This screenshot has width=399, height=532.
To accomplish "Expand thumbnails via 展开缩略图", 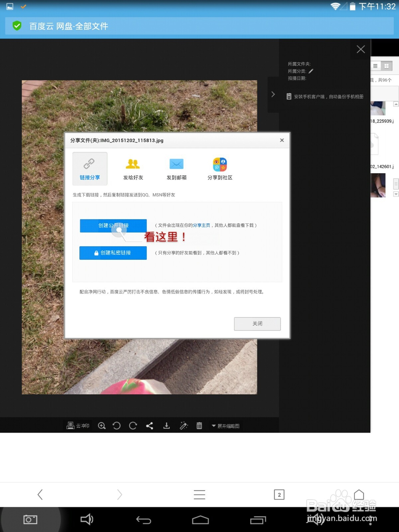I will (x=225, y=426).
